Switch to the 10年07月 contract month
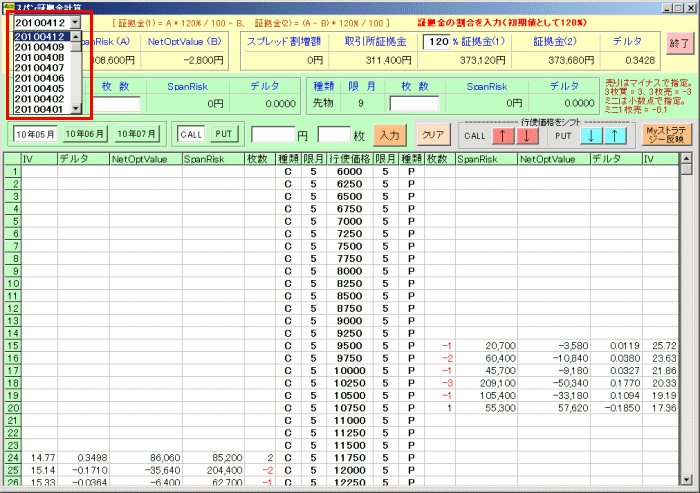 (x=136, y=133)
